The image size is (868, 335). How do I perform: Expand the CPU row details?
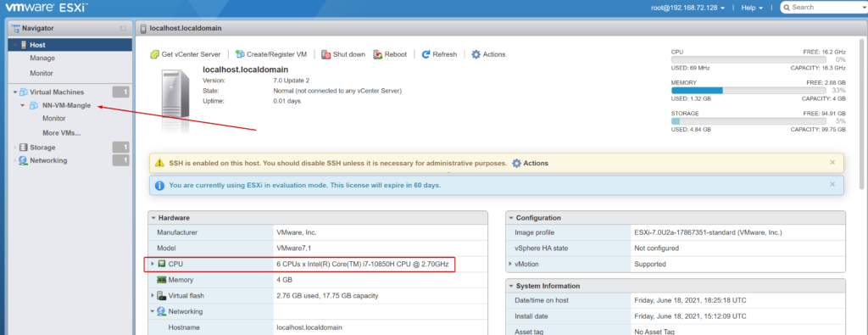point(153,264)
